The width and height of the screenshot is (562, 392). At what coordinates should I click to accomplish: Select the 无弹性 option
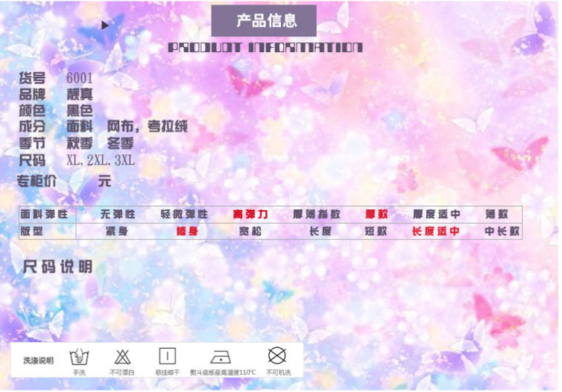click(118, 215)
